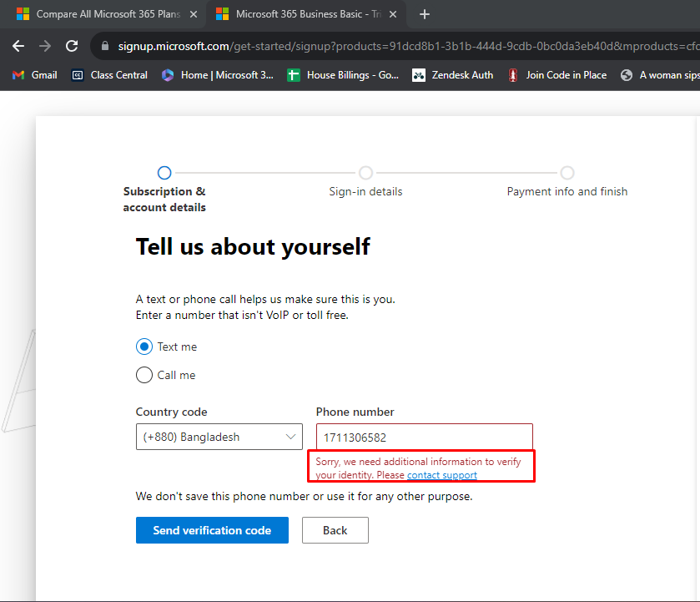Viewport: 700px width, 602px height.
Task: Click the We don't save this phone number text
Action: [x=304, y=497]
